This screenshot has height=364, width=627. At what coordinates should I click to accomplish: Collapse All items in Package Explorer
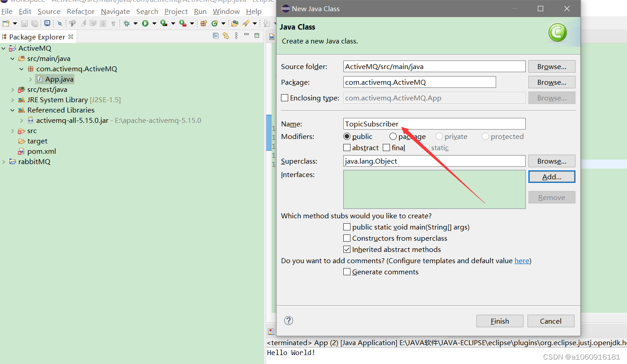point(216,36)
